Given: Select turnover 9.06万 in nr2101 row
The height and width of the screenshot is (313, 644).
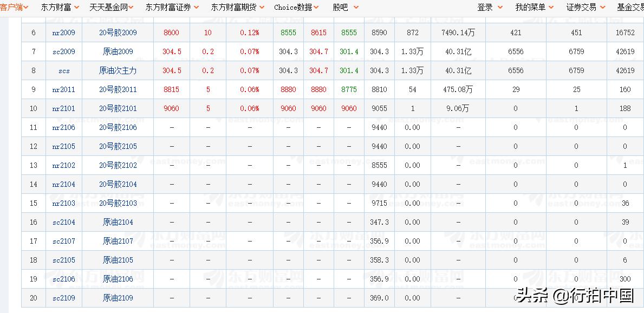Looking at the screenshot, I should 458,108.
